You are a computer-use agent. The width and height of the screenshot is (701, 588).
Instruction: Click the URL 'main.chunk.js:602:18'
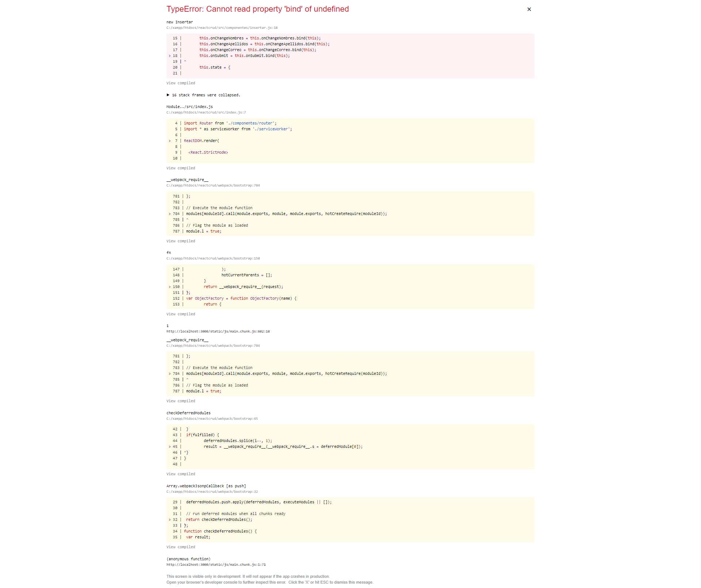[x=218, y=331]
